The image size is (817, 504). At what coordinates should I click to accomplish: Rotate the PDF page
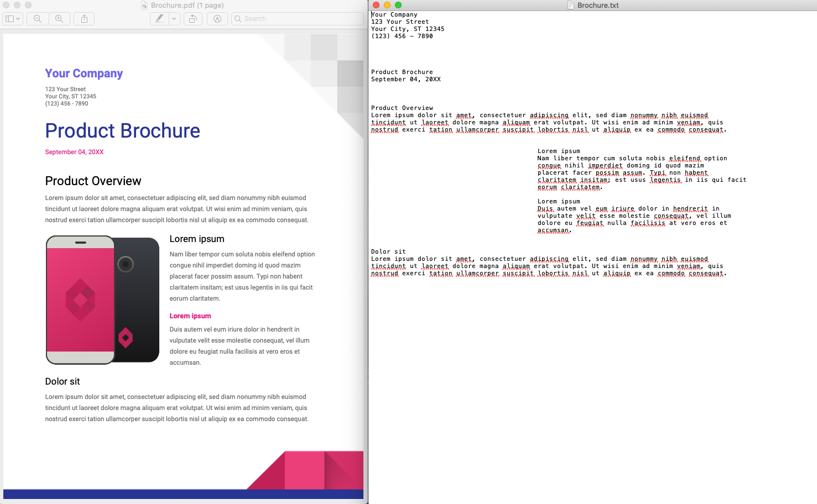click(x=192, y=18)
